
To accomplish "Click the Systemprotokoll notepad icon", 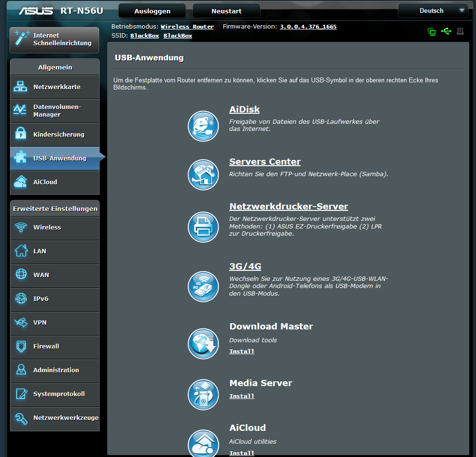I will [x=21, y=394].
